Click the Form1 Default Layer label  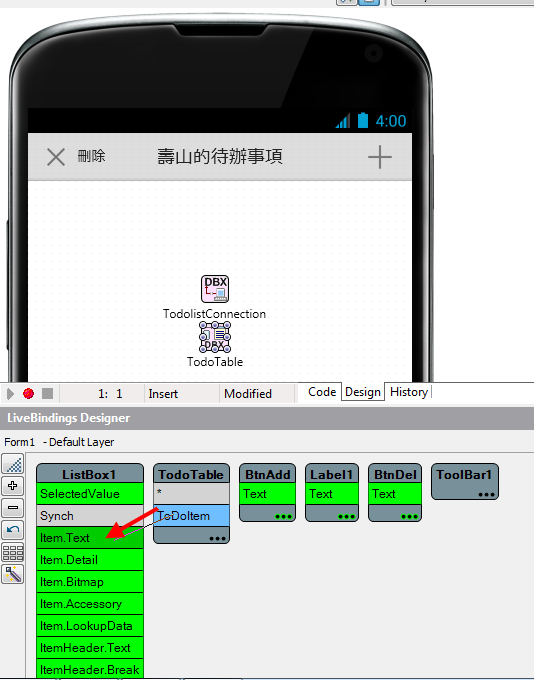pos(59,442)
